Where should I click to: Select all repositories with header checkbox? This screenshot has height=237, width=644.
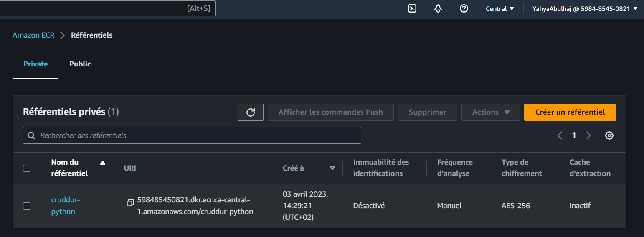pos(27,168)
